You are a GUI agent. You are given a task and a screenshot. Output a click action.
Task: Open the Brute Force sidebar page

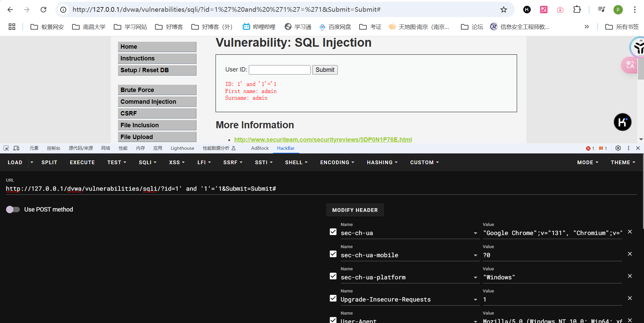pos(157,90)
